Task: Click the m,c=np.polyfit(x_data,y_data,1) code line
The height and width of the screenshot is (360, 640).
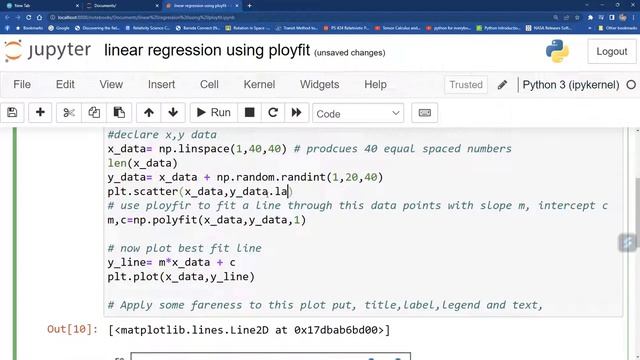Action: click(207, 220)
